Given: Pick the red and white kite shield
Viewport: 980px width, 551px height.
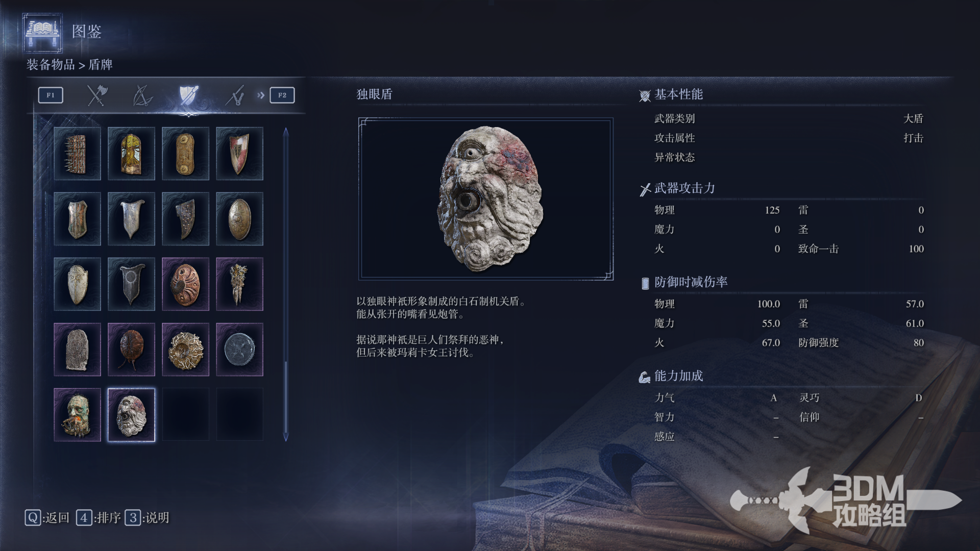Looking at the screenshot, I should point(239,154).
